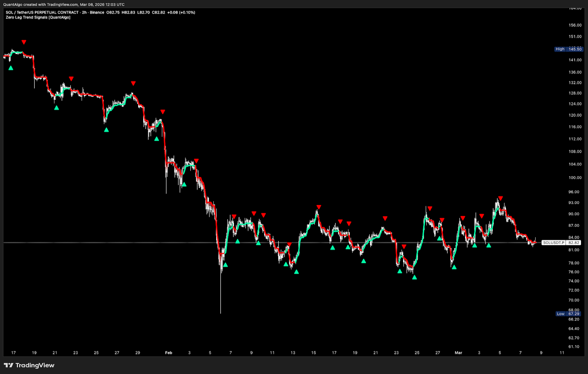Click red sell arrow above Feb 15 peak
The image size is (588, 374).
(319, 207)
